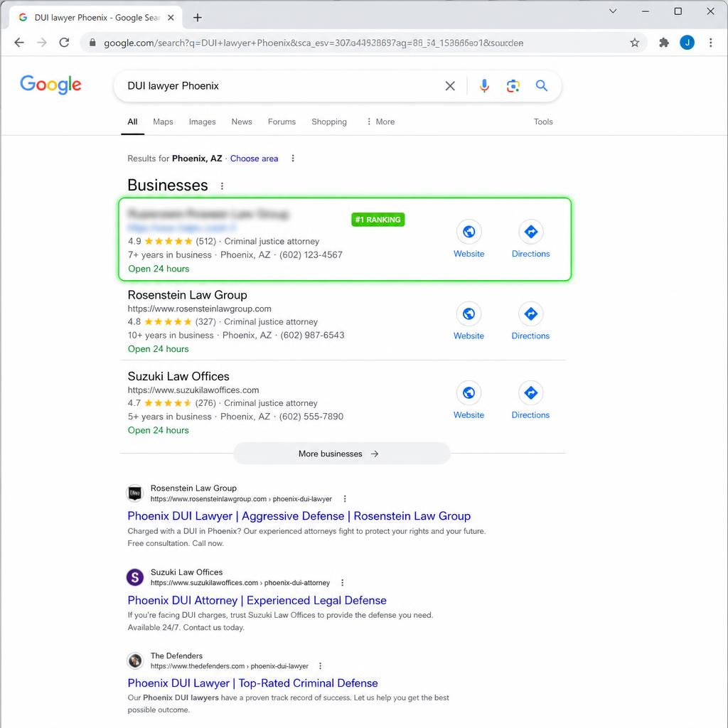Switch to the Shopping tab
Image resolution: width=728 pixels, height=728 pixels.
[328, 122]
